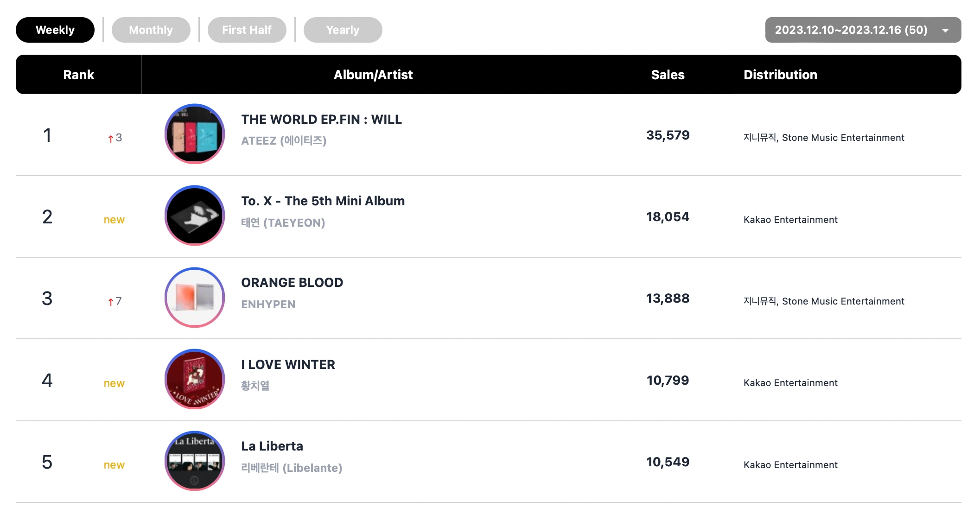Screen dimensions: 980x508
Task: Click TAEYEON To. X album cover thumbnail
Action: [x=195, y=216]
